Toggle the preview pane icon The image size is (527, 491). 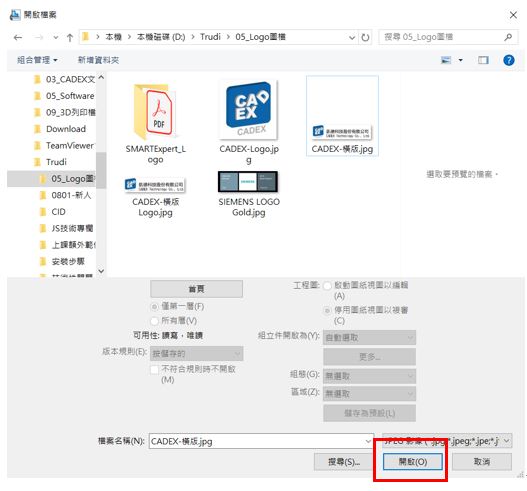click(x=483, y=60)
